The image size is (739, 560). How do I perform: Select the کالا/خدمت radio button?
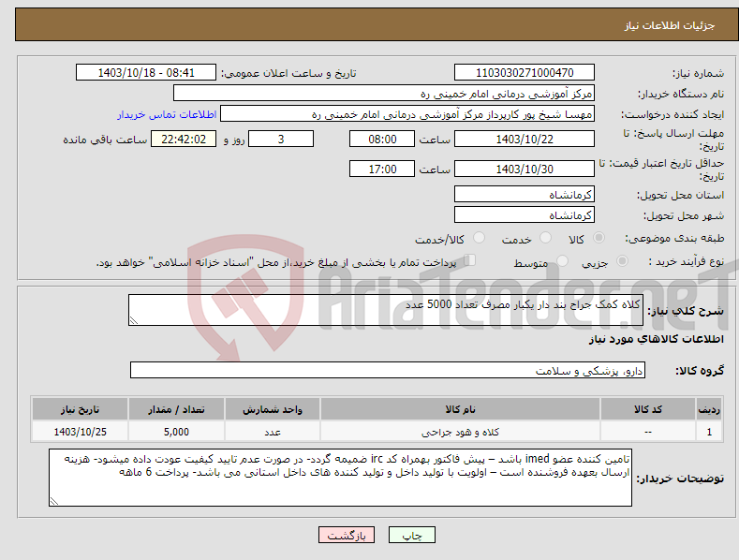coord(479,238)
